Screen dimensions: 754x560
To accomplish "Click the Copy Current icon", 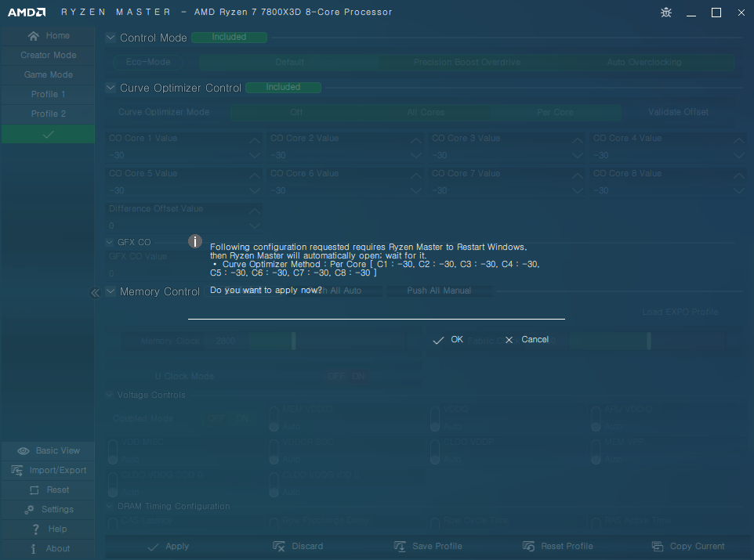I will (658, 547).
